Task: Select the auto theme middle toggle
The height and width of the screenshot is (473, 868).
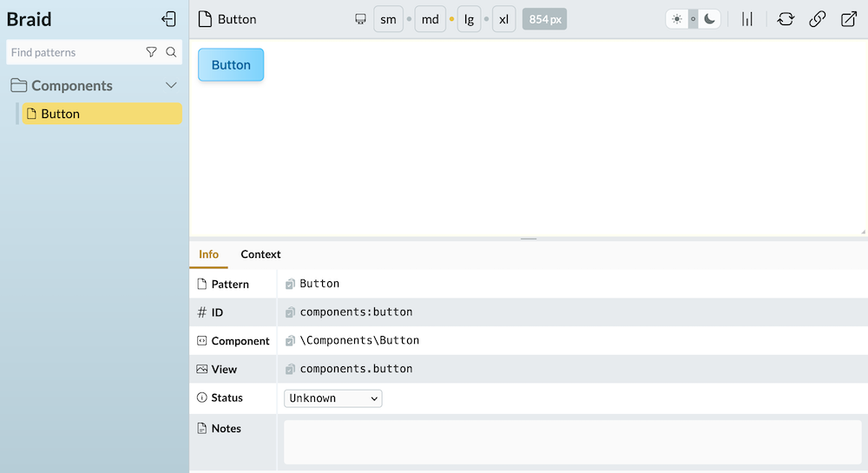Action: click(693, 19)
